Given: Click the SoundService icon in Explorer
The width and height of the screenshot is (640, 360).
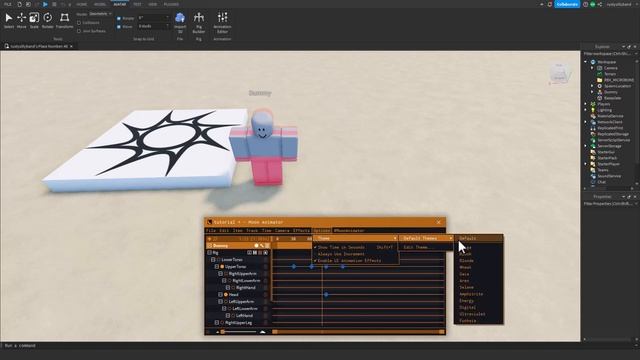Looking at the screenshot, I should [x=593, y=176].
